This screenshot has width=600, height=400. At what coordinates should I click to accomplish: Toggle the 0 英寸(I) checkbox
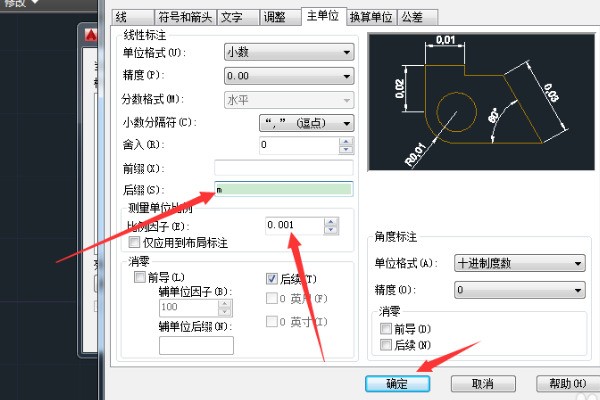click(272, 322)
